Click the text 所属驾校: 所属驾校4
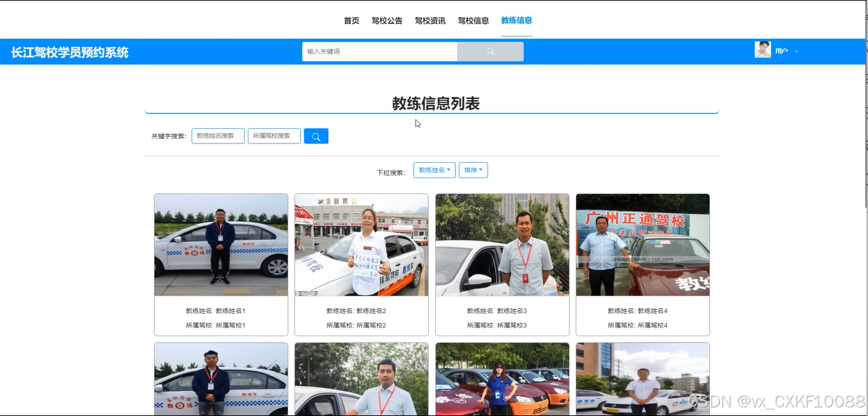The image size is (868, 416). (637, 326)
